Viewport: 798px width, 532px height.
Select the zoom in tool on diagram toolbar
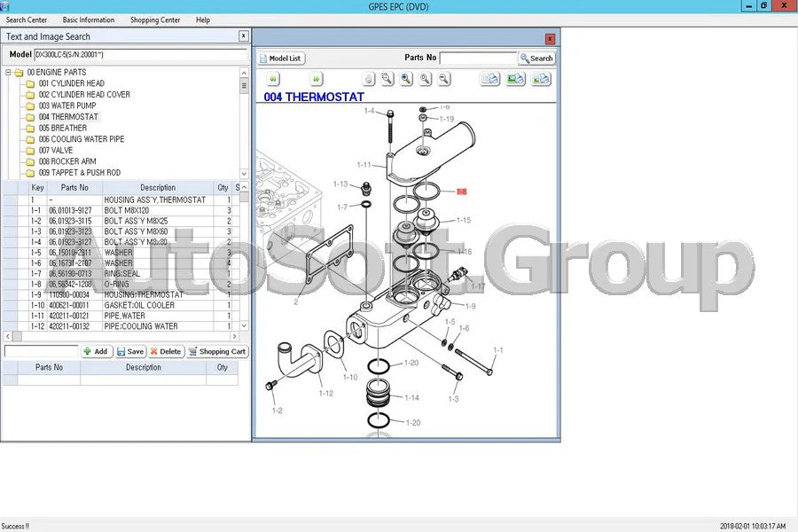pos(424,79)
